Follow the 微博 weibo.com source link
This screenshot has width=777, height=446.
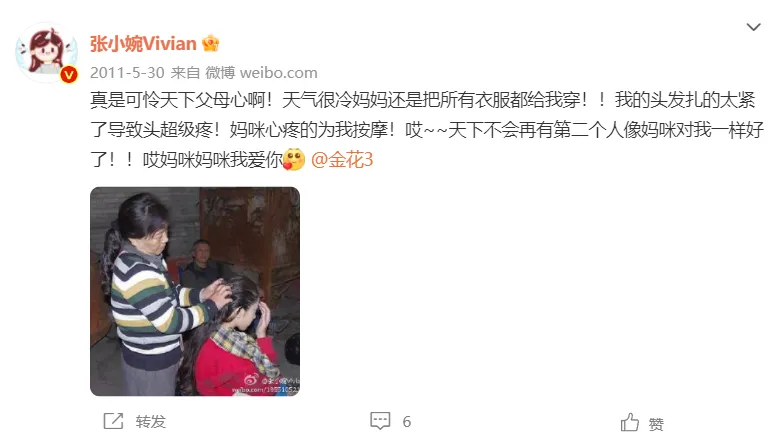[261, 73]
